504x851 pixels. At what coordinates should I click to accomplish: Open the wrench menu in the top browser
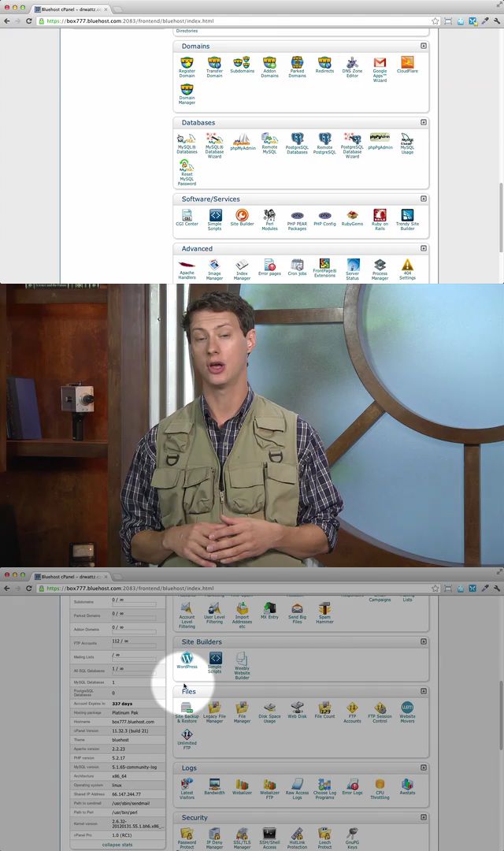pyautogui.click(x=496, y=20)
